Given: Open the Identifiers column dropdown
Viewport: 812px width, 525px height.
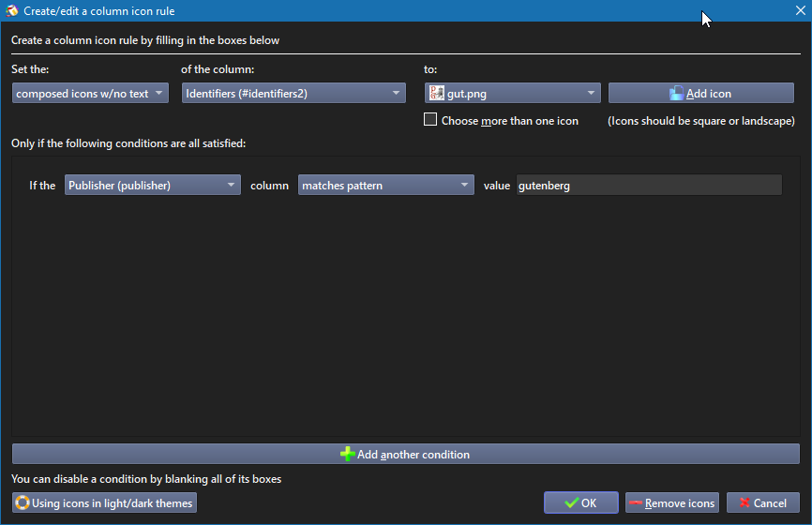Looking at the screenshot, I should click(x=293, y=93).
